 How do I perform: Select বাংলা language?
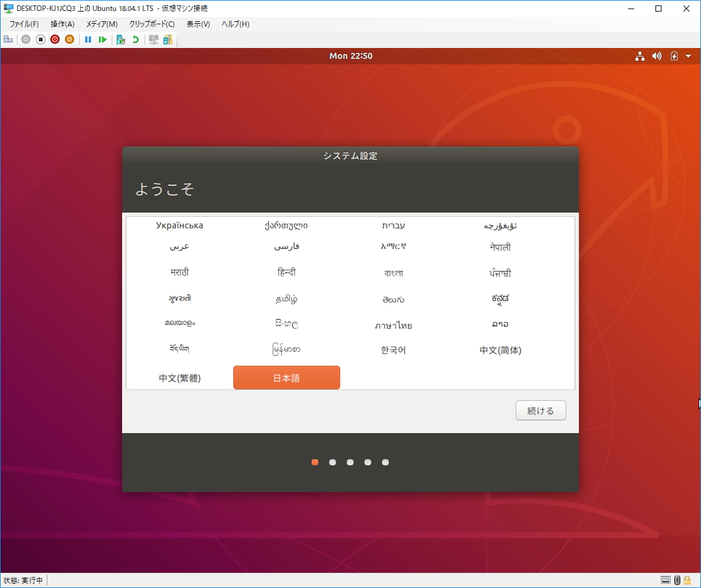[394, 273]
